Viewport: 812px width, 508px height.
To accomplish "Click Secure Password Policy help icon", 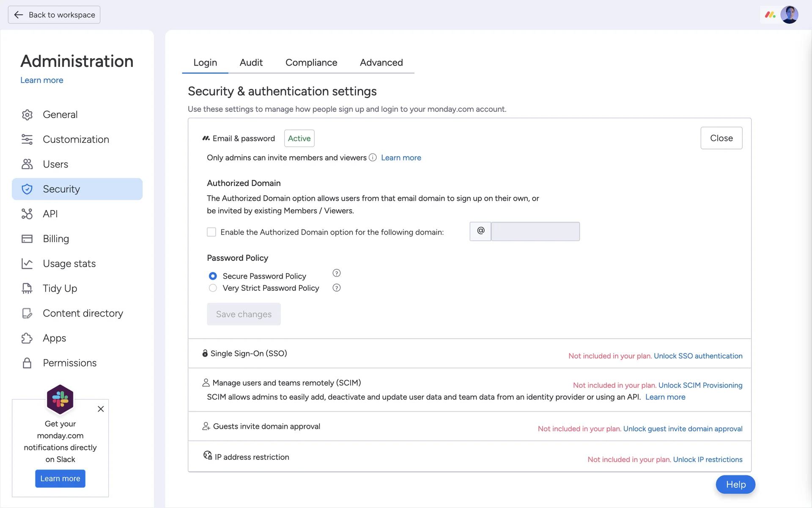I will coord(337,273).
